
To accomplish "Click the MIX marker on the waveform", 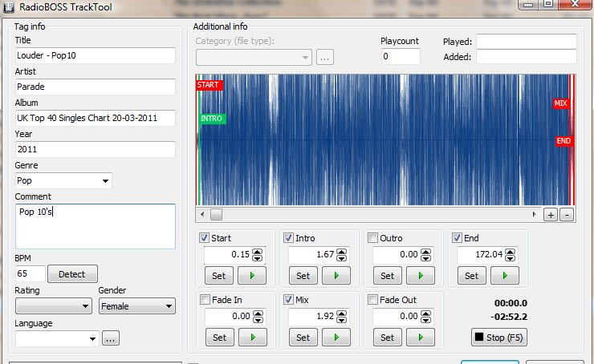I will pyautogui.click(x=561, y=103).
